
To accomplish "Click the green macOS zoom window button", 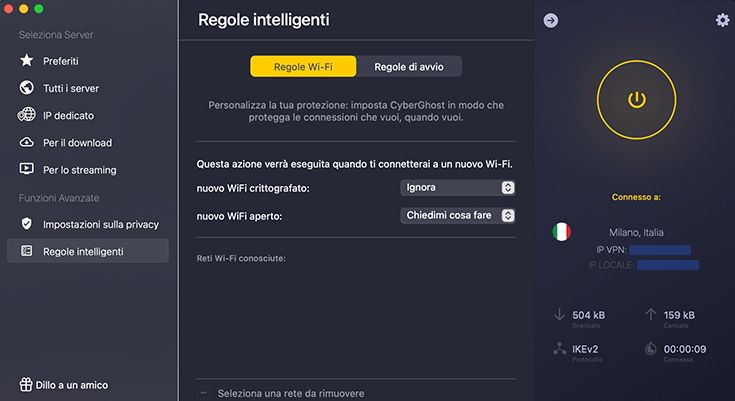I will click(x=39, y=9).
